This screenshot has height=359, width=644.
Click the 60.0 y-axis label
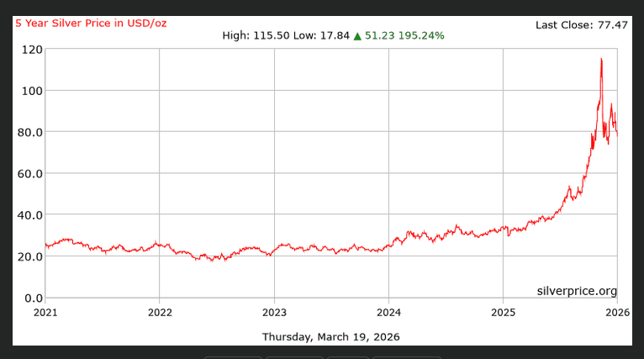[30, 174]
